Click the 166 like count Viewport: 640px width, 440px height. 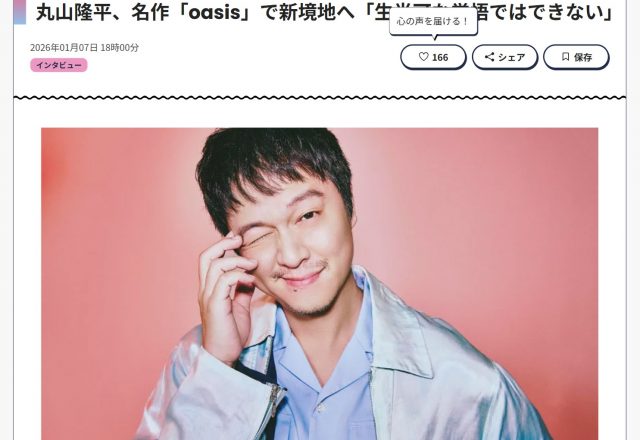[440, 57]
